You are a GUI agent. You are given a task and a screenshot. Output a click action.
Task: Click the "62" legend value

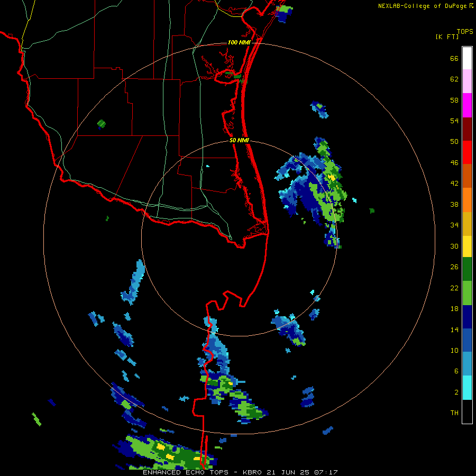click(x=454, y=79)
